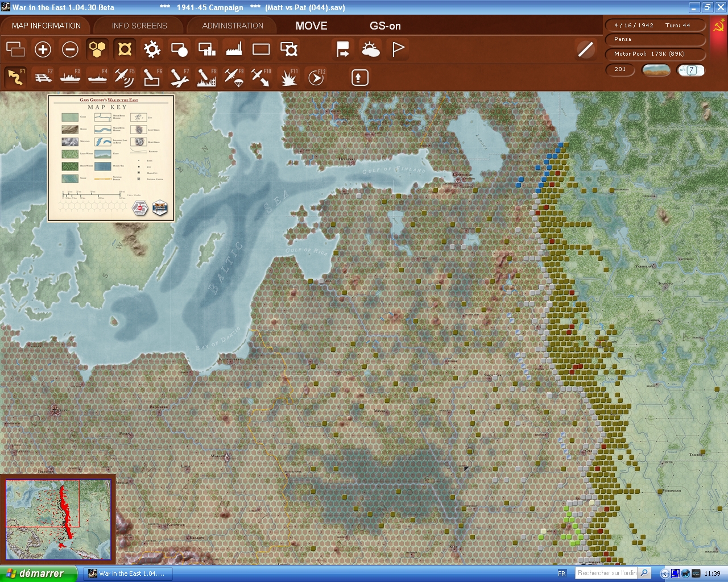Click the dark square tray icon

696,573
